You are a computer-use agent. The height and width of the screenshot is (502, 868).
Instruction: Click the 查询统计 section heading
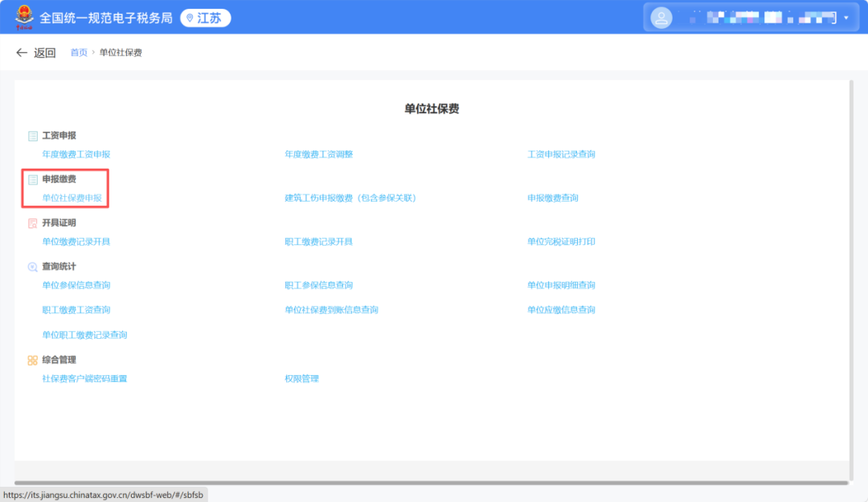59,267
